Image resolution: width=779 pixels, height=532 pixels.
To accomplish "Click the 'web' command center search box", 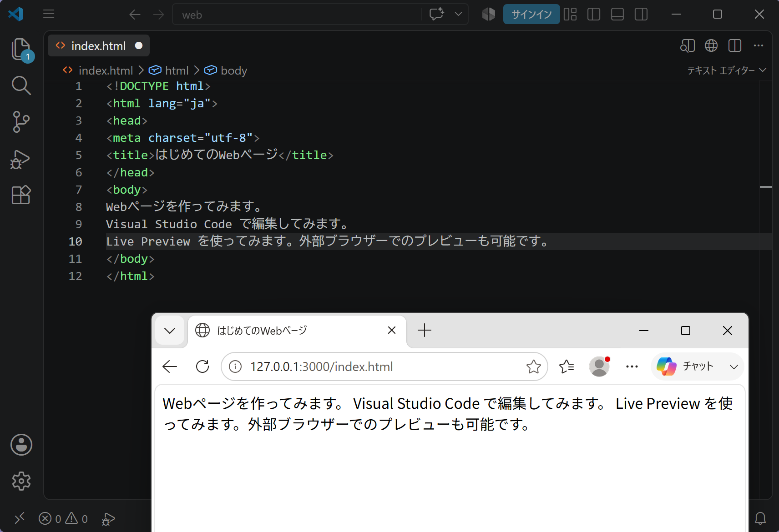I will [297, 15].
